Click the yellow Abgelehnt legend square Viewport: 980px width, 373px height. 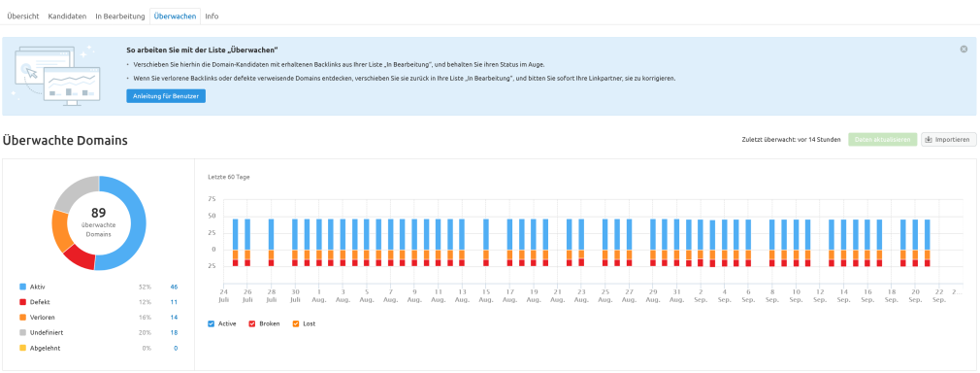click(23, 348)
